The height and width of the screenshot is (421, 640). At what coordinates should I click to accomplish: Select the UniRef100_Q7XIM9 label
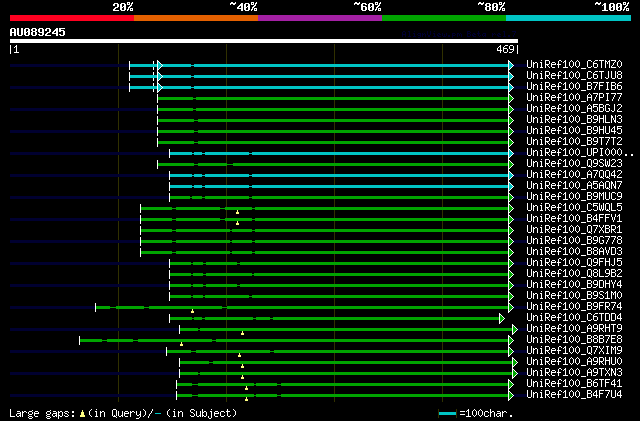(x=574, y=351)
